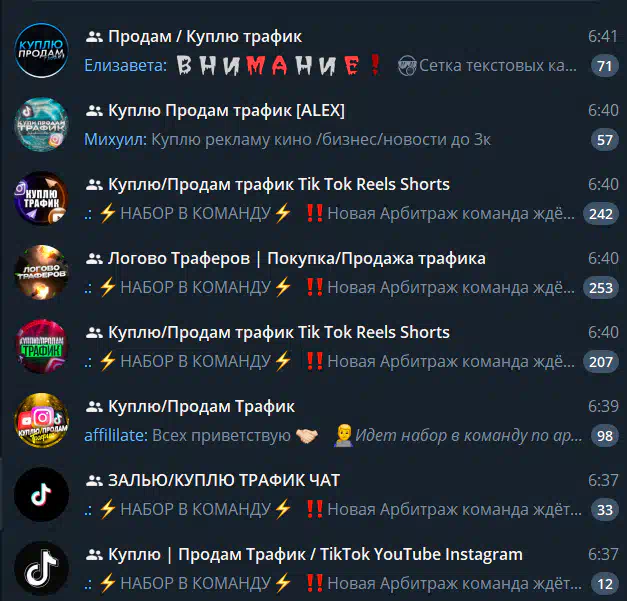The height and width of the screenshot is (601, 627).
Task: Open the unread badge showing 71
Action: coord(605,66)
